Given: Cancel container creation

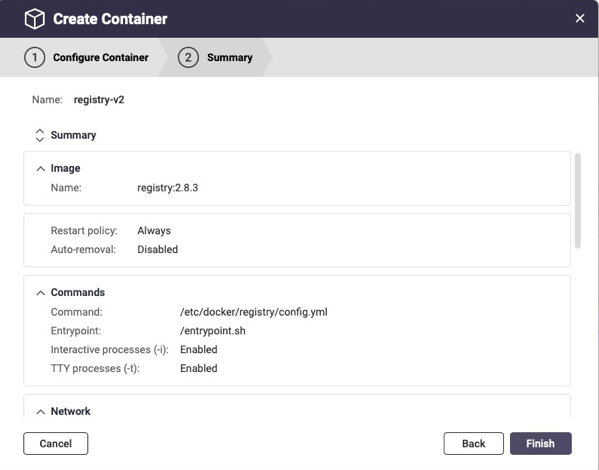Looking at the screenshot, I should click(x=56, y=443).
